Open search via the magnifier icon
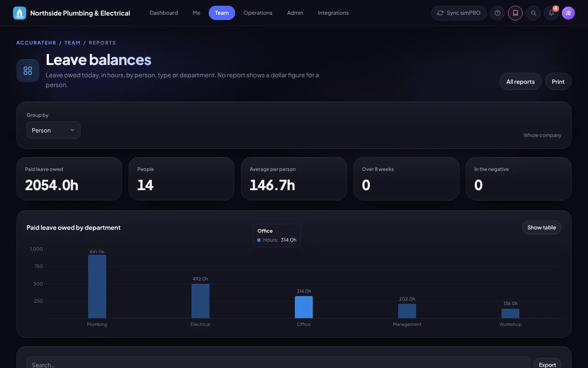Screen dimensions: 588x368 [533, 13]
